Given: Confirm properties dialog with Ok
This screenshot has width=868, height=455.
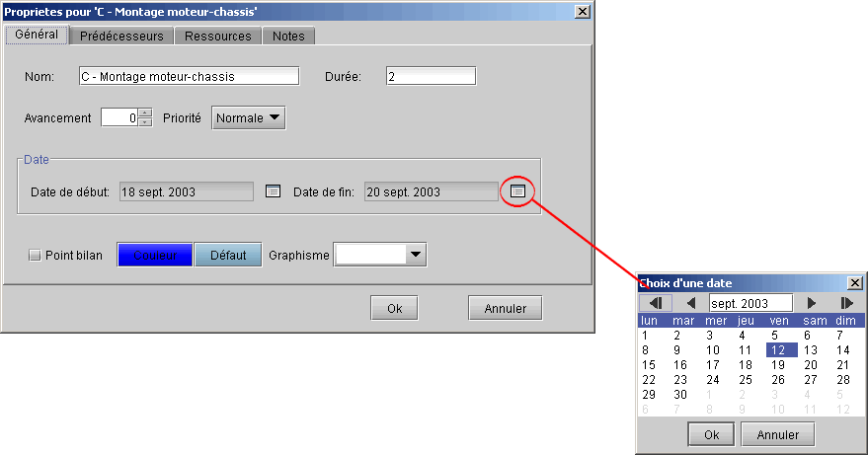Looking at the screenshot, I should click(x=394, y=308).
